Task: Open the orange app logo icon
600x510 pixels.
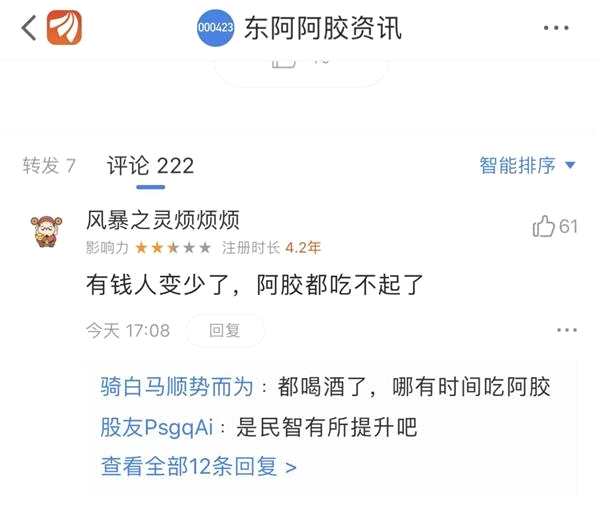Action: pyautogui.click(x=64, y=27)
